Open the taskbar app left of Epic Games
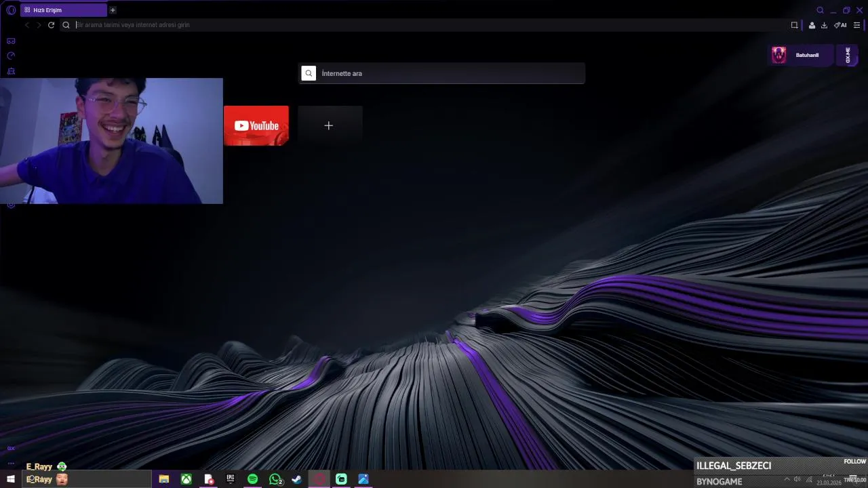This screenshot has height=488, width=868. pos(209,479)
